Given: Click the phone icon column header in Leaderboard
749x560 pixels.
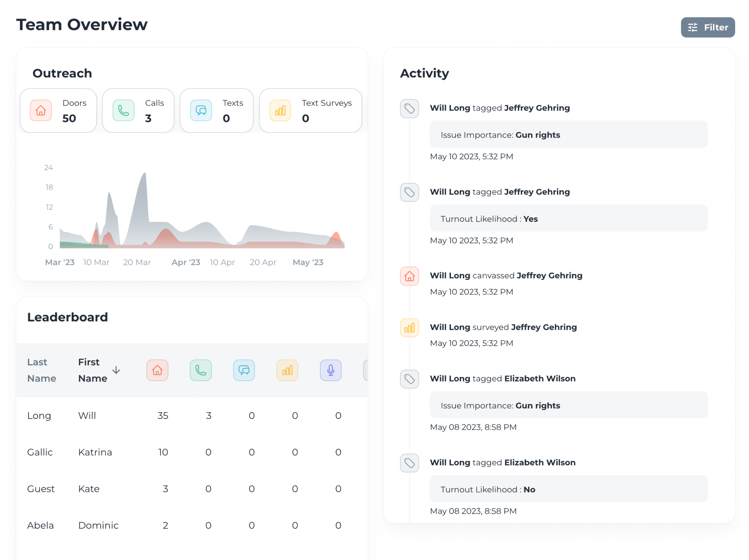Looking at the screenshot, I should point(201,370).
